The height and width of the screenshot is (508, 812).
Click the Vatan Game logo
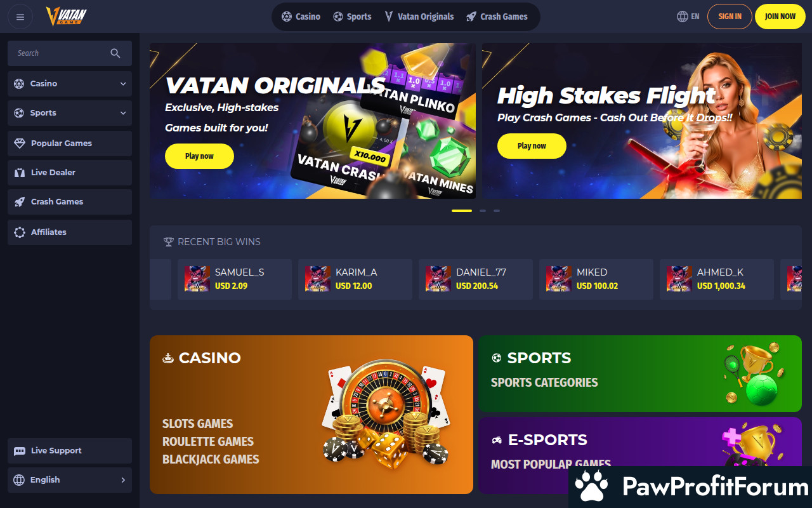click(66, 17)
